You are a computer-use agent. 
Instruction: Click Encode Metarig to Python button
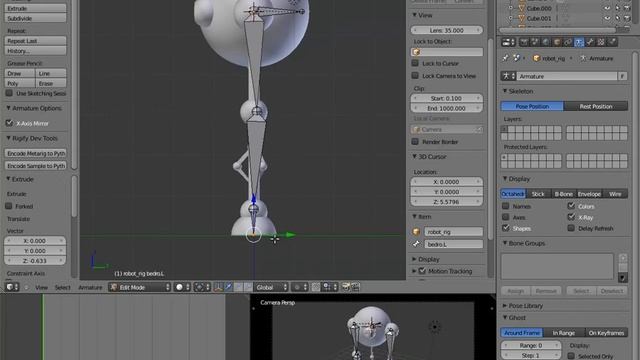click(35, 153)
